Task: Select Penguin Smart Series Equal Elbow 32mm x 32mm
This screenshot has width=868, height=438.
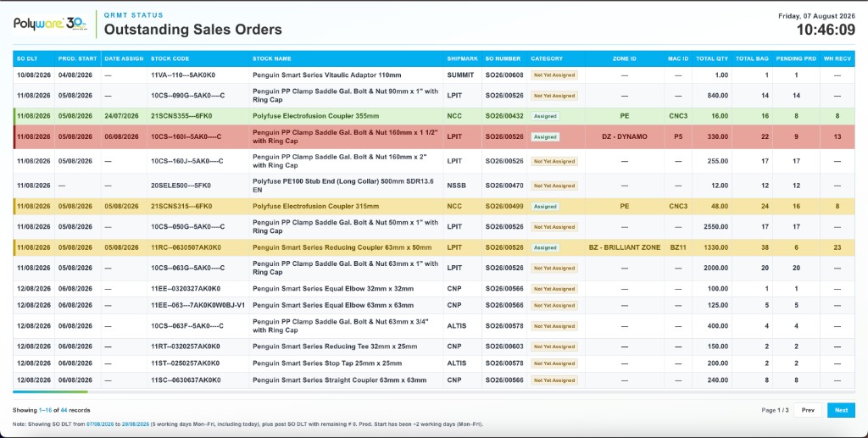Action: click(x=332, y=289)
